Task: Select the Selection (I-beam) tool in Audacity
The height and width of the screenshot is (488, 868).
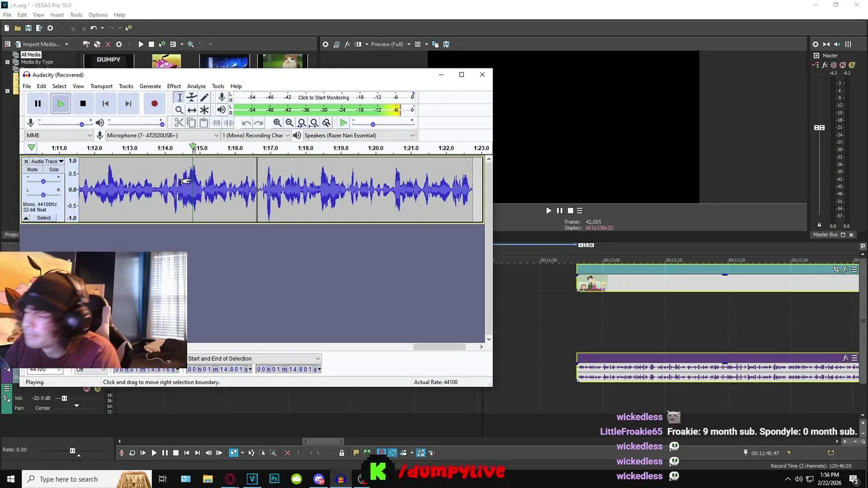Action: click(x=180, y=98)
